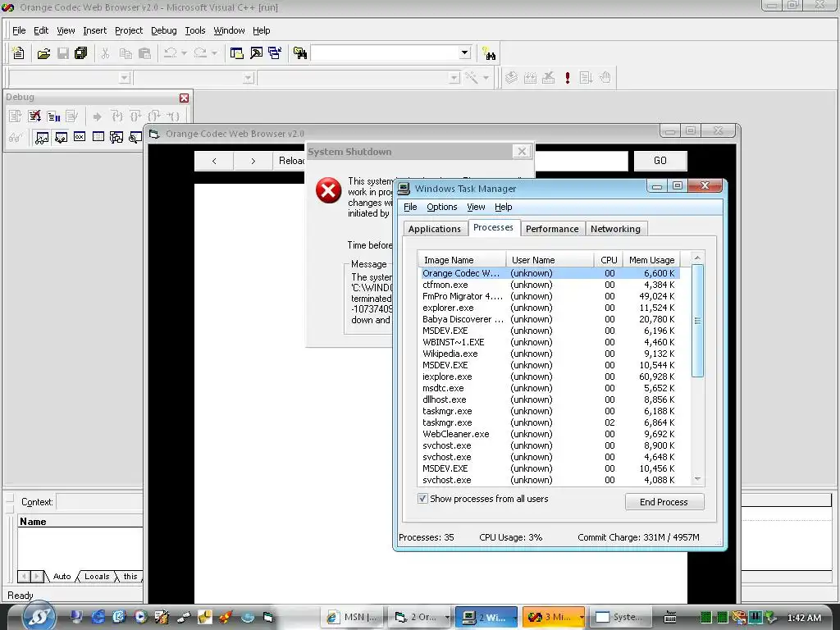
Task: Close the Debug toolbar with red X
Action: pyautogui.click(x=185, y=98)
